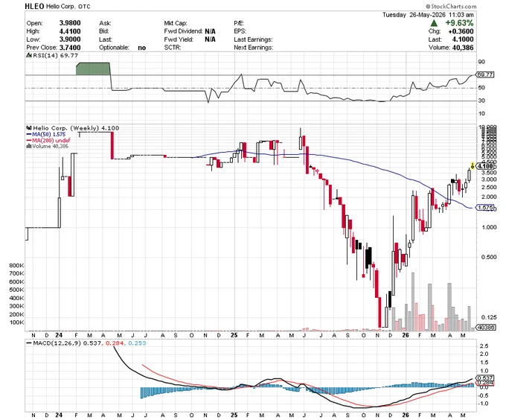506x420 pixels.
Task: Click the Low value 3.9000
Action: click(70, 39)
